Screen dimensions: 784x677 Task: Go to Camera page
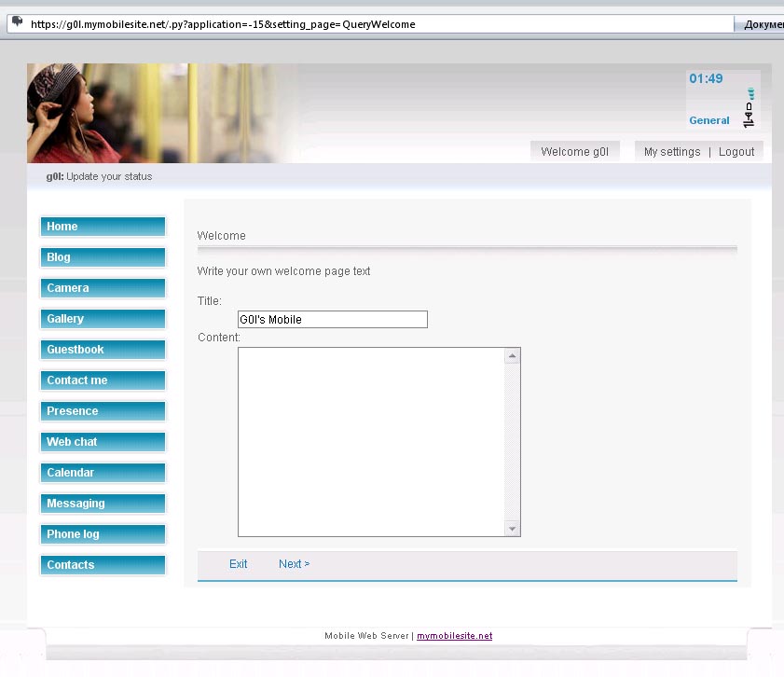[x=103, y=288]
